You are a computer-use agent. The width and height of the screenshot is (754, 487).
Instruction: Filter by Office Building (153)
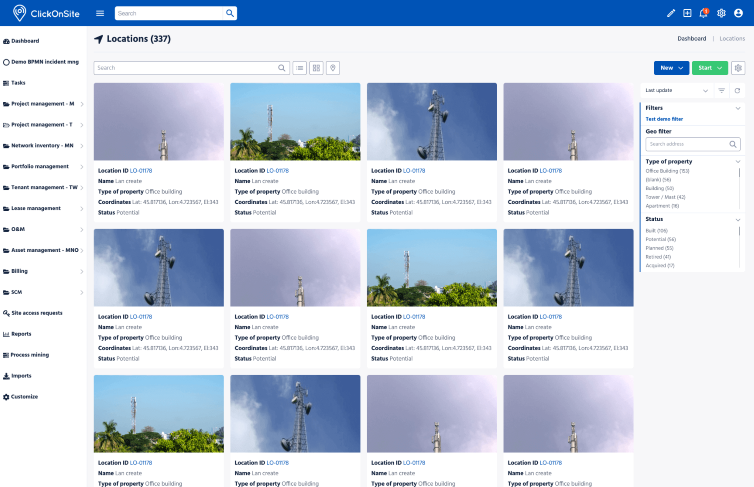(667, 171)
